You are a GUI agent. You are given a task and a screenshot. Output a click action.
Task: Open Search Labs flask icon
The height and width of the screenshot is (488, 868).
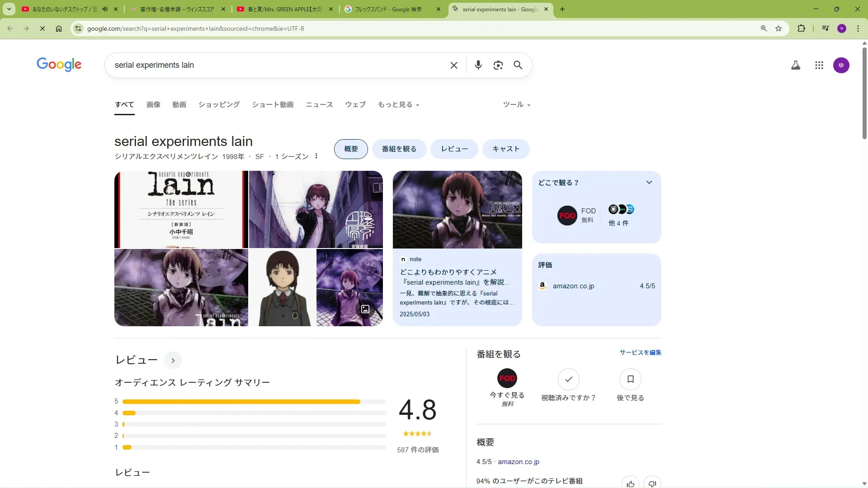(x=795, y=65)
